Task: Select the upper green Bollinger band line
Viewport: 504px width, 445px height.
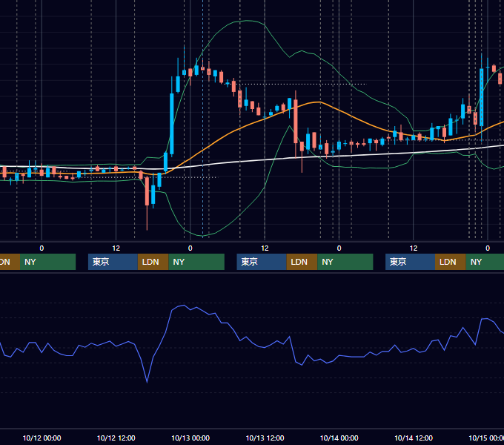Action: [248, 21]
